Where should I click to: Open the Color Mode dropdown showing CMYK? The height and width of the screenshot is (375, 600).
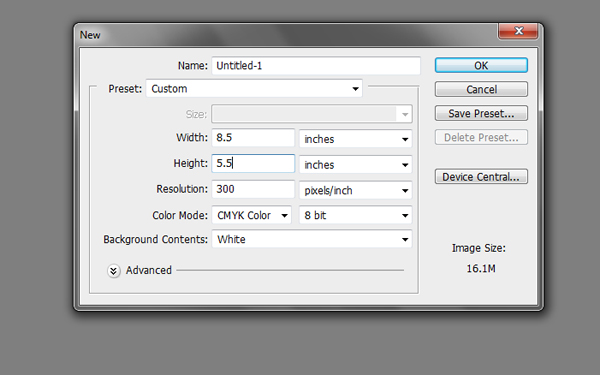click(x=251, y=215)
